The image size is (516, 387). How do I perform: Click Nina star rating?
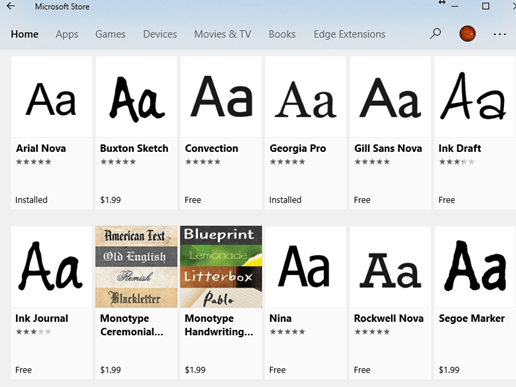pyautogui.click(x=288, y=332)
